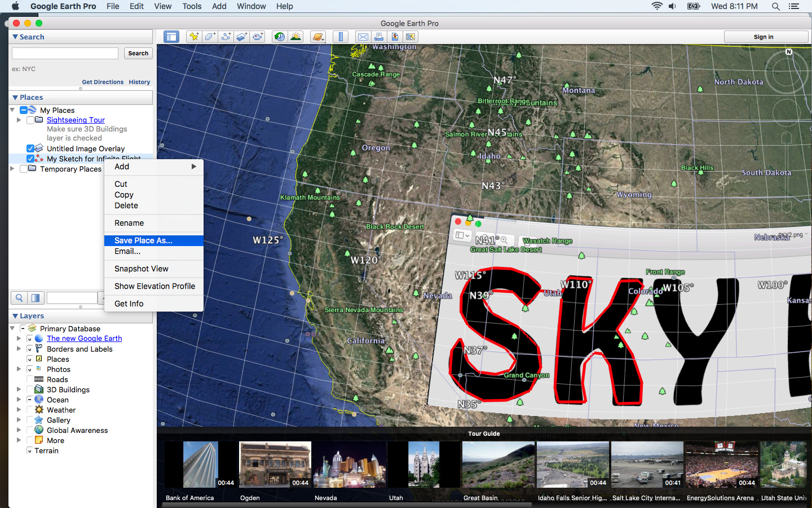The height and width of the screenshot is (508, 812).
Task: Uncheck My Sketch for Infinite Flight checkbox
Action: (x=30, y=159)
